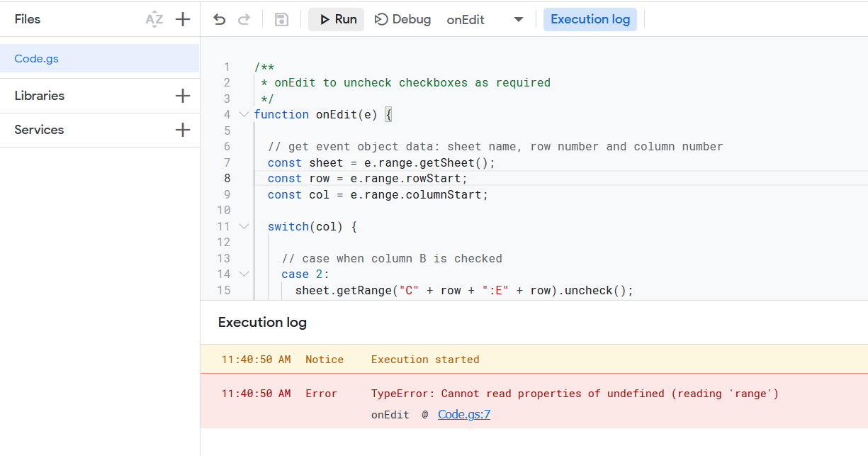Toggle the Execution log panel
868x456 pixels.
(x=590, y=20)
